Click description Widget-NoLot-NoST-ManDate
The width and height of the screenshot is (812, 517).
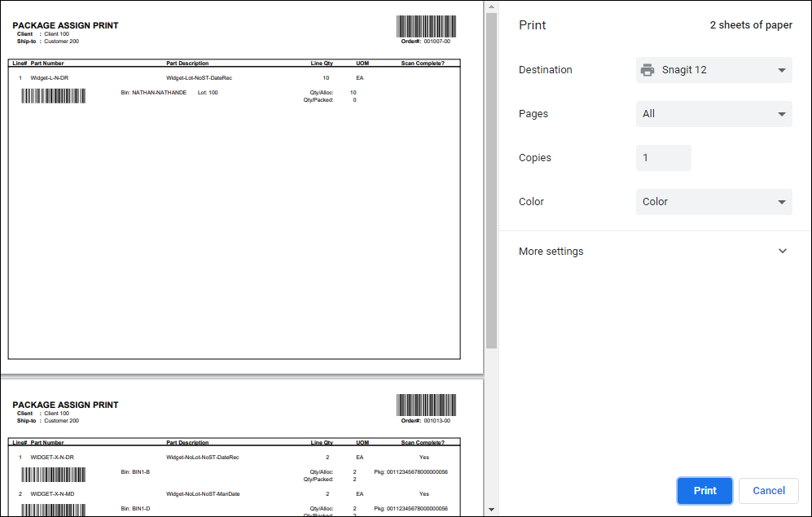(x=203, y=494)
